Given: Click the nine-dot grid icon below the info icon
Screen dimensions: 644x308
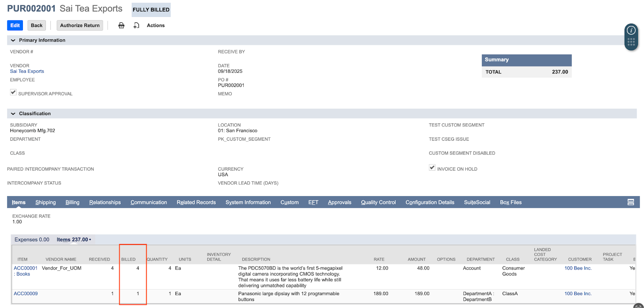Looking at the screenshot, I should [631, 42].
